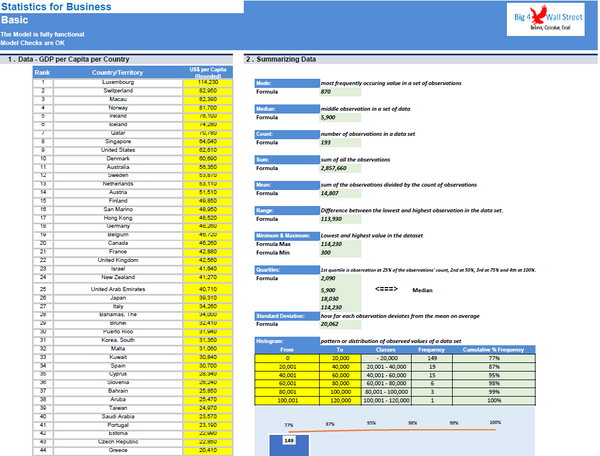Click the United States value 62,610
The height and width of the screenshot is (456, 600).
(208, 150)
